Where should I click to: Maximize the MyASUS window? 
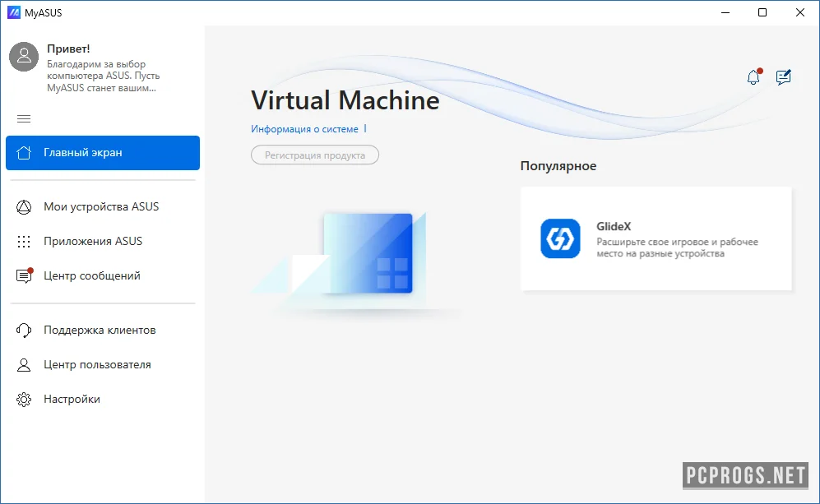pyautogui.click(x=762, y=12)
